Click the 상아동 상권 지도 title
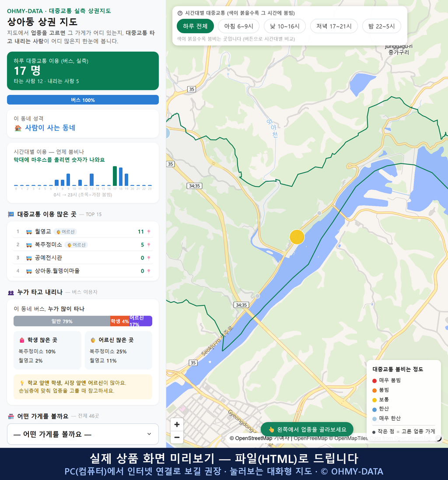This screenshot has height=480, width=448. (x=42, y=22)
